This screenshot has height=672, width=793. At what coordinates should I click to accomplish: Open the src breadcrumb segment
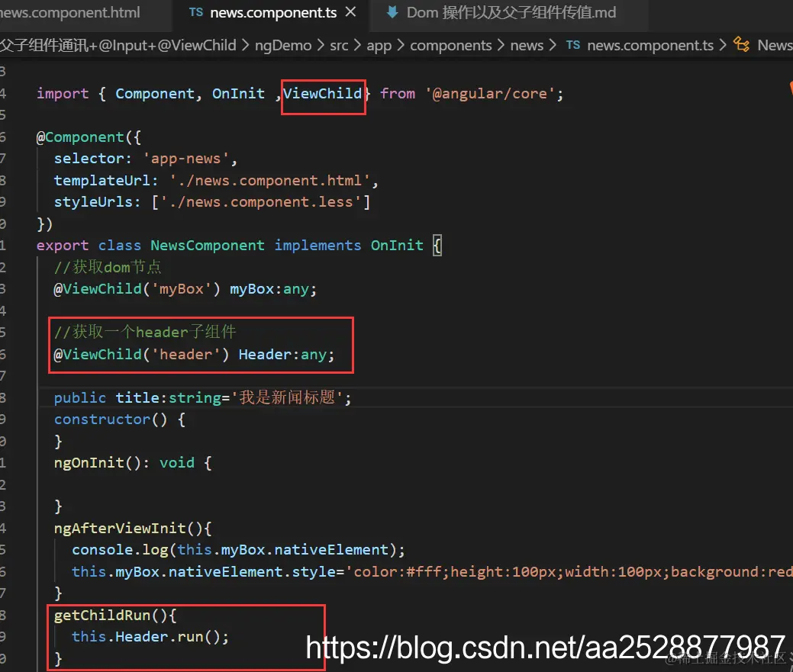click(339, 46)
